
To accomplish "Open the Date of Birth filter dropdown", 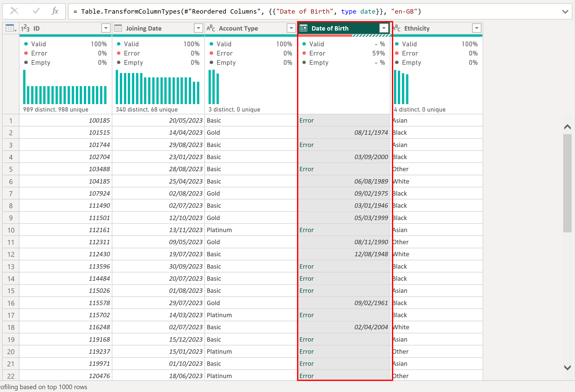I will 384,28.
